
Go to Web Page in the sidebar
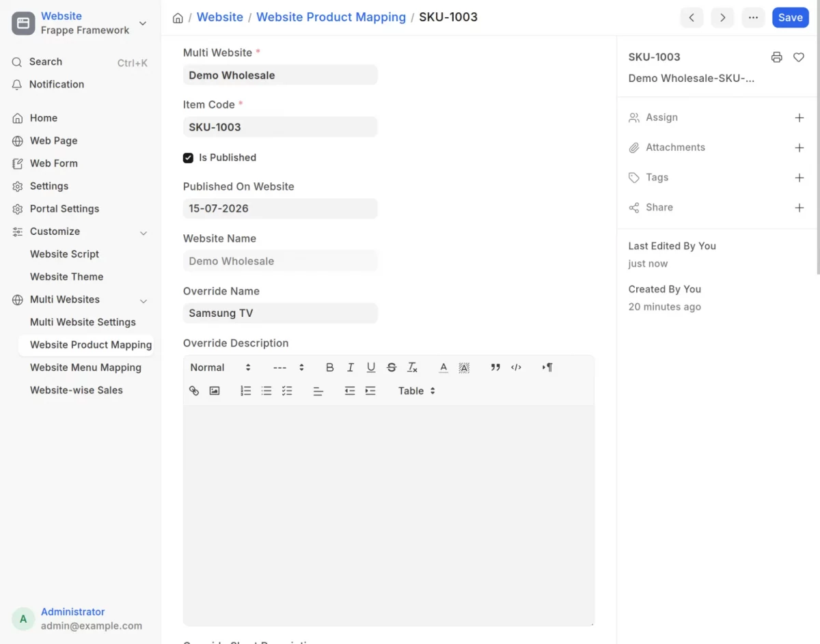53,141
